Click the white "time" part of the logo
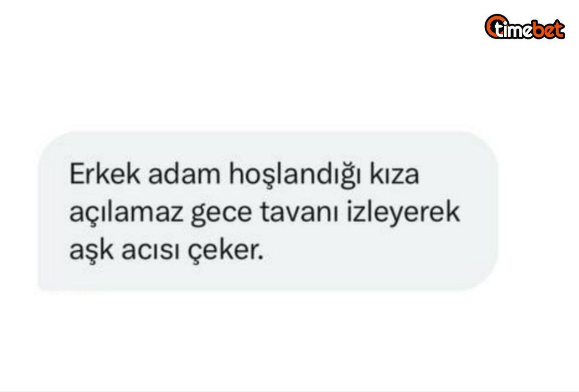This screenshot has width=579, height=392. coord(517,30)
